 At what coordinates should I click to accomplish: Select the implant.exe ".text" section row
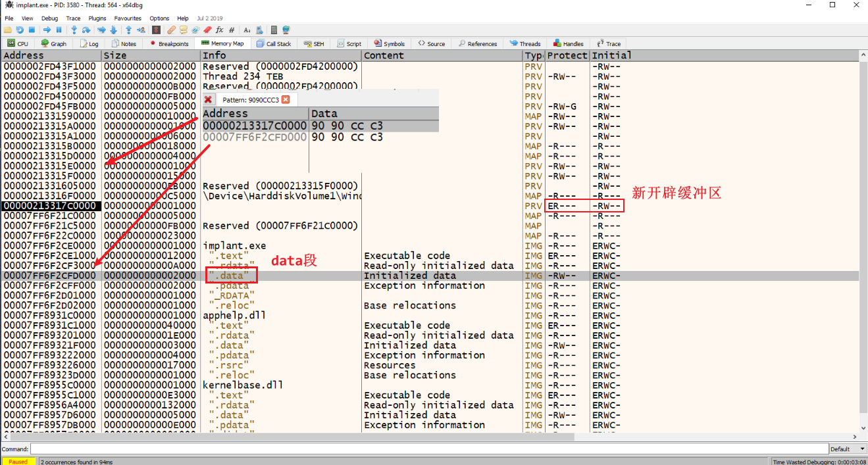[227, 256]
